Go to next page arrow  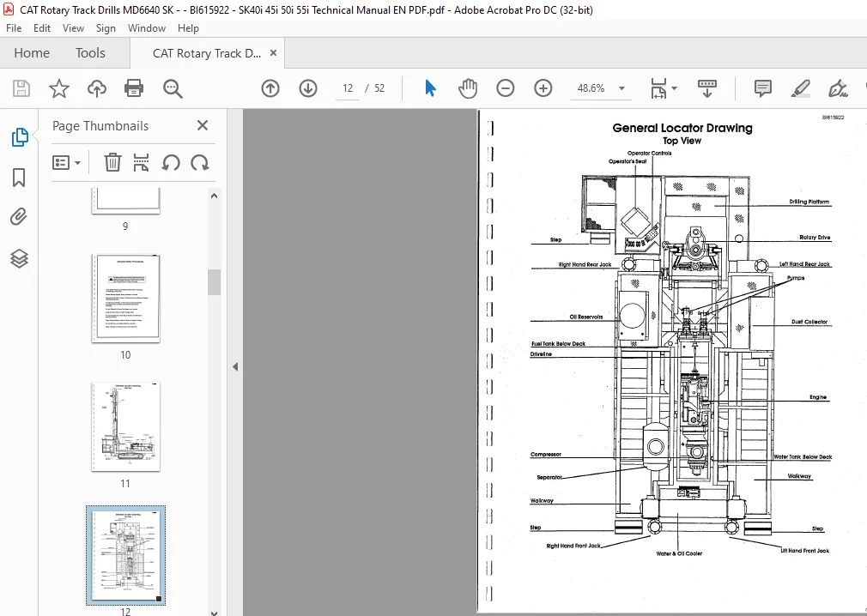pyautogui.click(x=308, y=88)
